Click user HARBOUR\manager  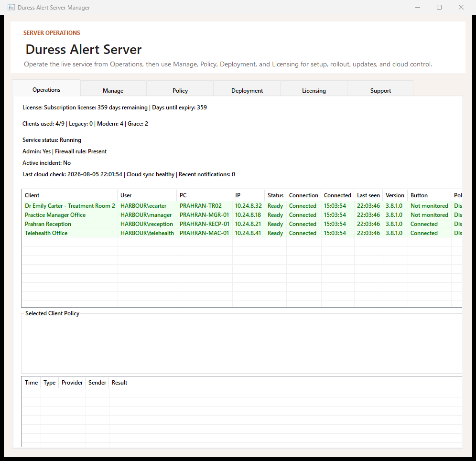click(x=146, y=215)
